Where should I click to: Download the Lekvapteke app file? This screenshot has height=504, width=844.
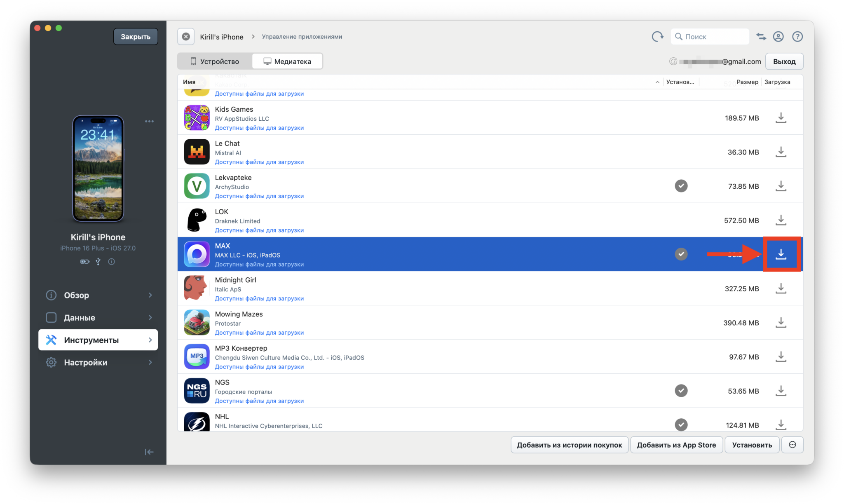(x=781, y=186)
